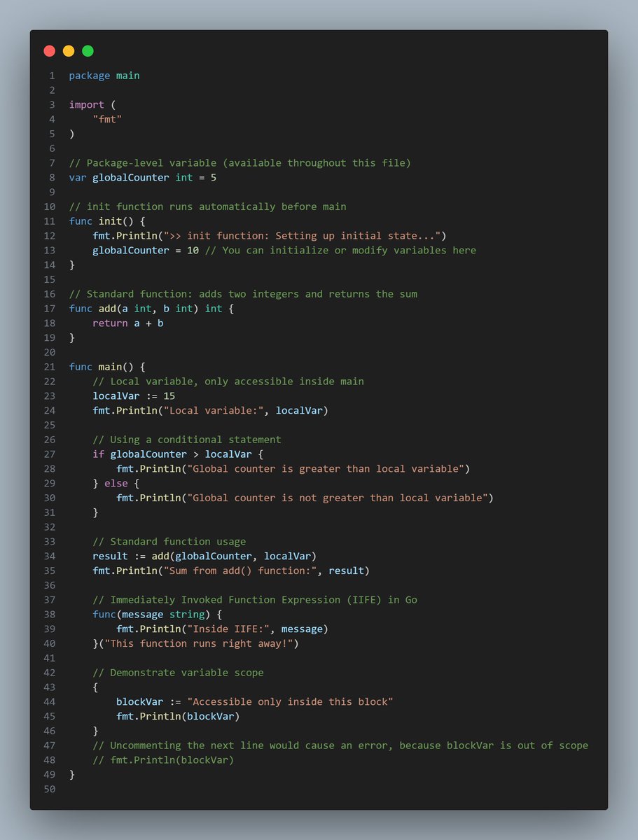Image resolution: width=638 pixels, height=840 pixels.
Task: Click the '>> init function: Setting up initial state...' string
Action: click(303, 236)
